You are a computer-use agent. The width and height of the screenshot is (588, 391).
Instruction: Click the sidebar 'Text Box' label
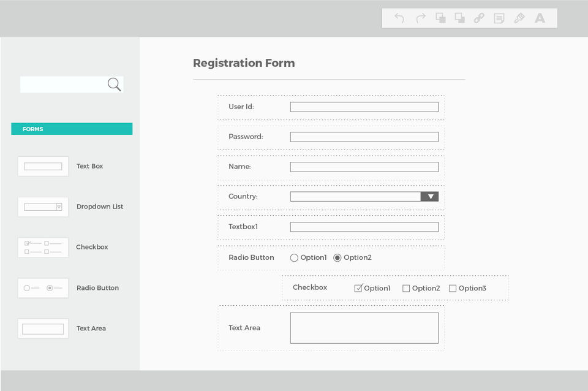click(x=89, y=166)
